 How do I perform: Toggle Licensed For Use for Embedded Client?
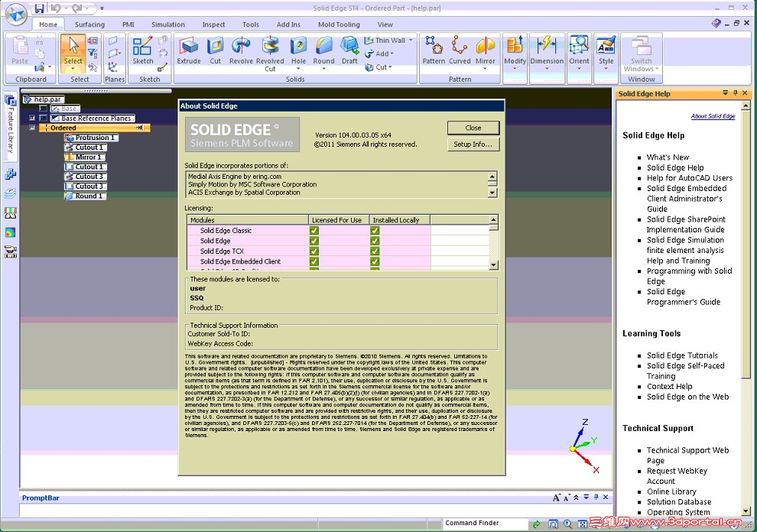(314, 261)
